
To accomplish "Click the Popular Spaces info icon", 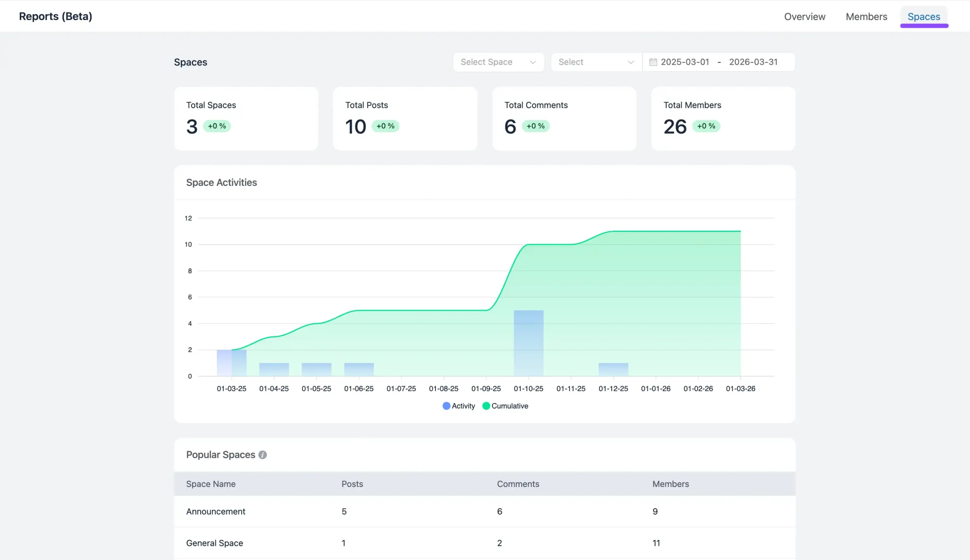I will [263, 455].
